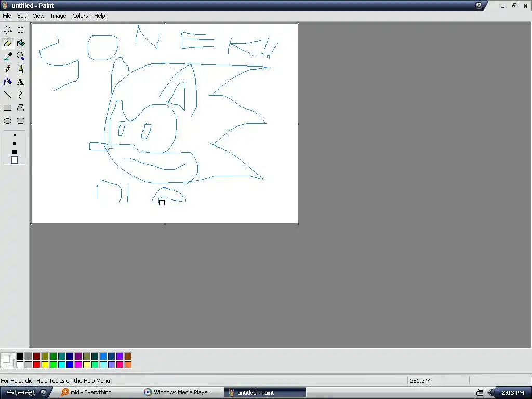Select the Pick Color eyedropper tool
The image size is (532, 399).
pyautogui.click(x=7, y=56)
